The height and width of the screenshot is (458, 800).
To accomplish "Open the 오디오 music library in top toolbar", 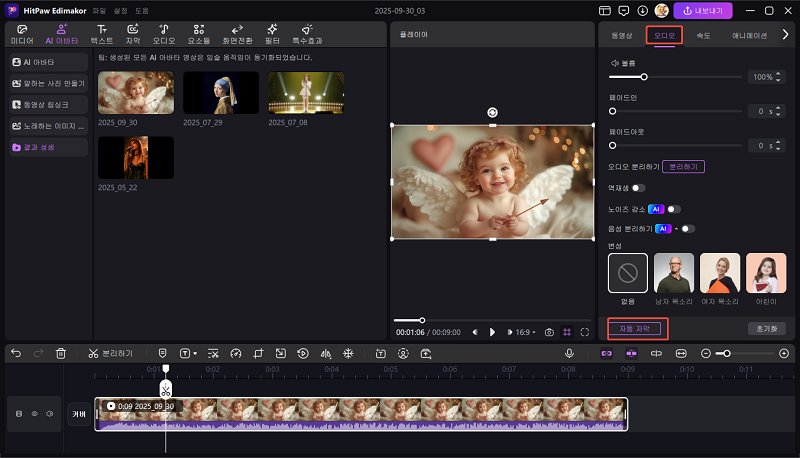I will tap(164, 34).
